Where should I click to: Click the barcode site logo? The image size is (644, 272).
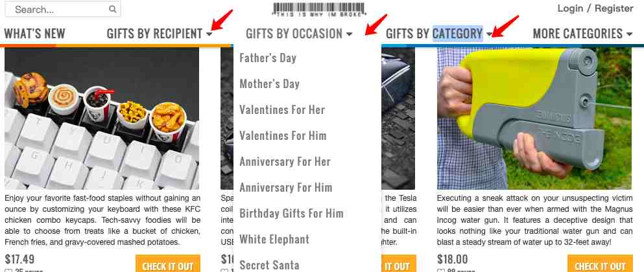click(x=318, y=10)
